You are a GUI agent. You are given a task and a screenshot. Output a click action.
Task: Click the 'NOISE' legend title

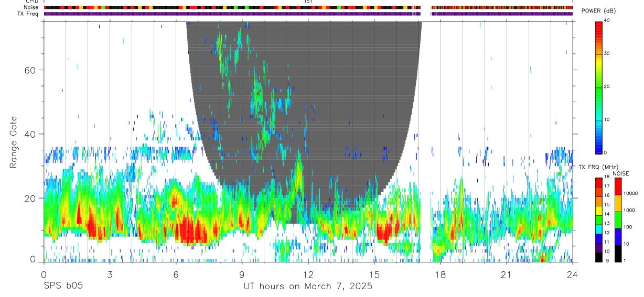621,173
